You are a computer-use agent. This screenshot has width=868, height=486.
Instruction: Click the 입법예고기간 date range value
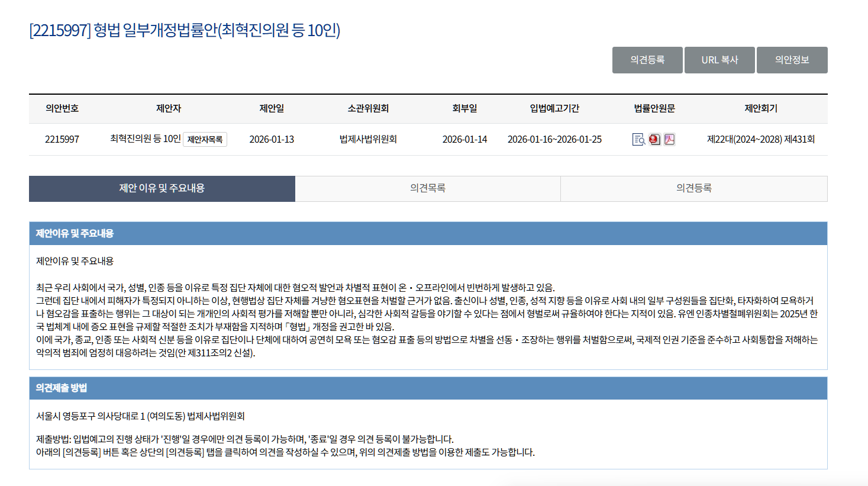554,140
